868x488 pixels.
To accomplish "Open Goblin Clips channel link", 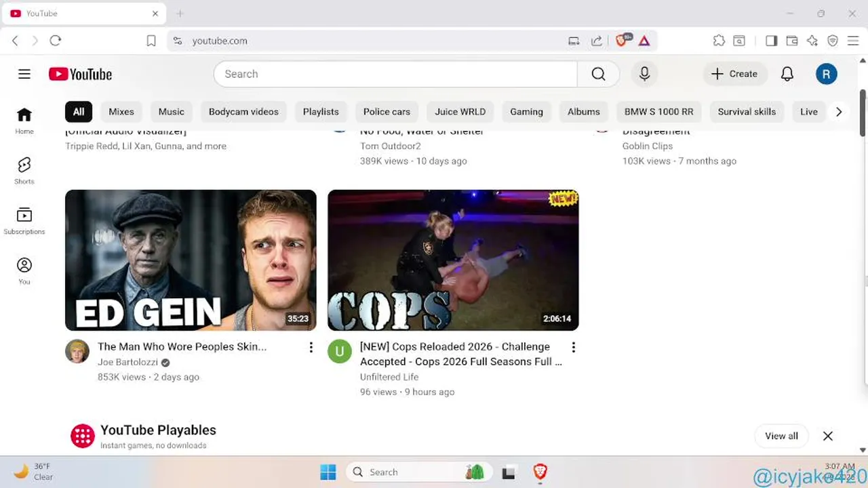I will [x=648, y=146].
